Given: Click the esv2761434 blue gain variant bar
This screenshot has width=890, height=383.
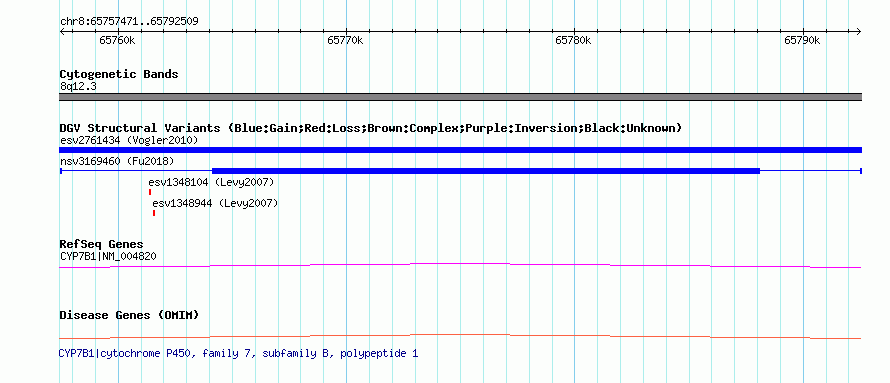Looking at the screenshot, I should pos(460,150).
